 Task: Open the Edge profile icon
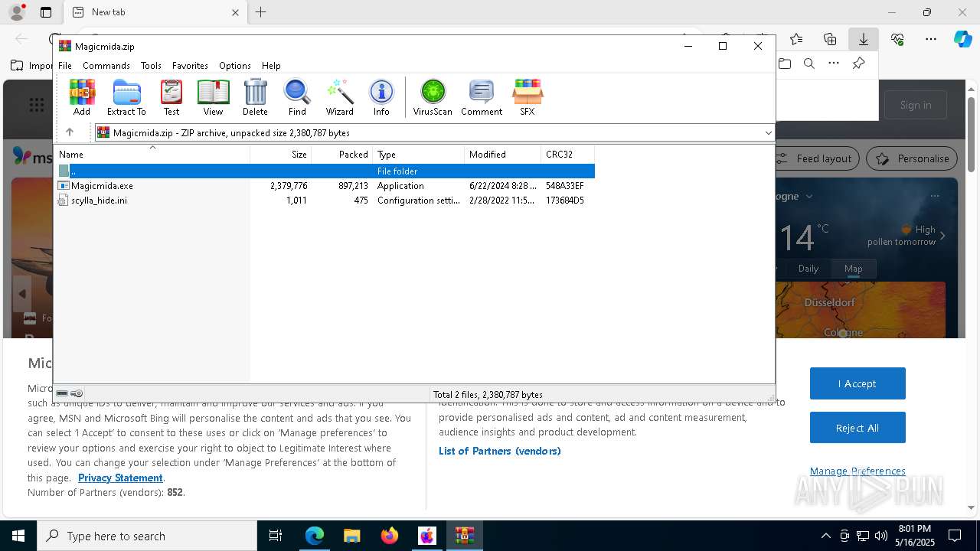pos(16,12)
